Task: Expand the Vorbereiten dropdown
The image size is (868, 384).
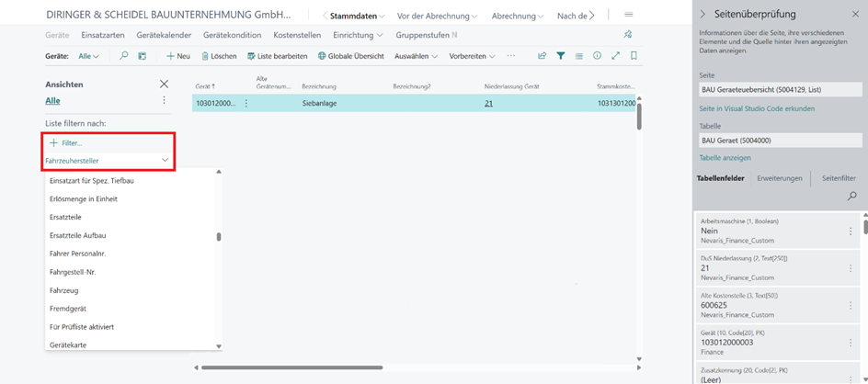Action: point(472,56)
